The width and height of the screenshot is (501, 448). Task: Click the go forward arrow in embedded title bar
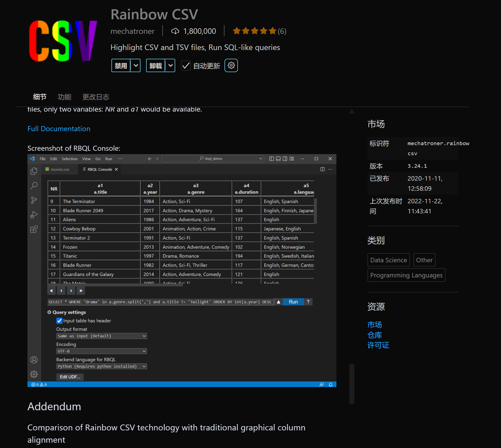pyautogui.click(x=157, y=159)
